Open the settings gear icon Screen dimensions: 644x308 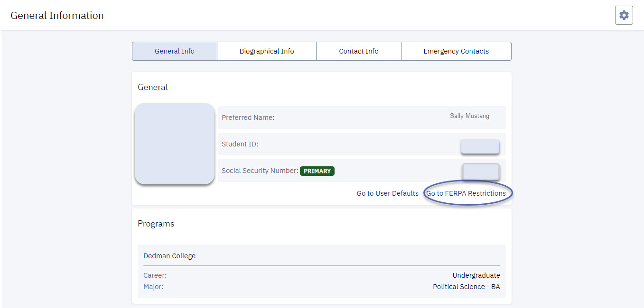(624, 15)
